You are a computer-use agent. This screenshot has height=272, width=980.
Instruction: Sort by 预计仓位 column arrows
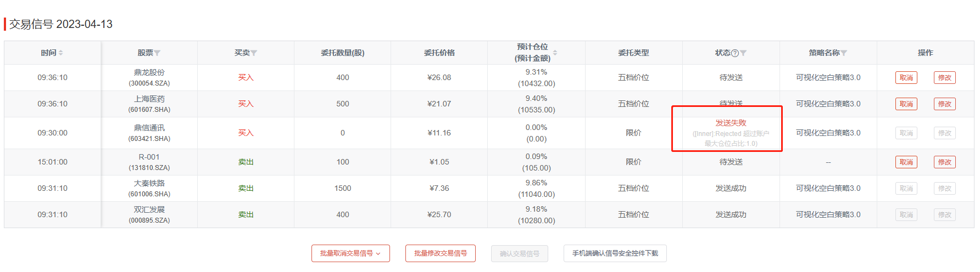pyautogui.click(x=555, y=53)
